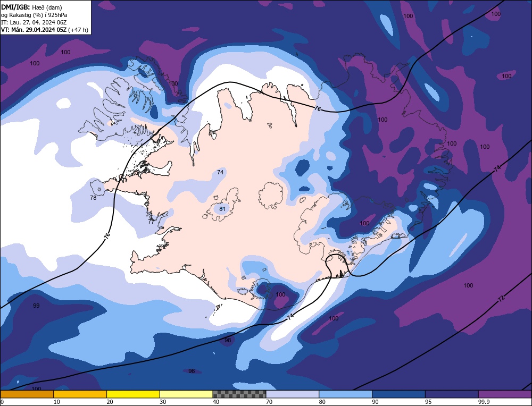
Task: Click the checkered gray 40–70 legend swatch
Action: pos(239,394)
